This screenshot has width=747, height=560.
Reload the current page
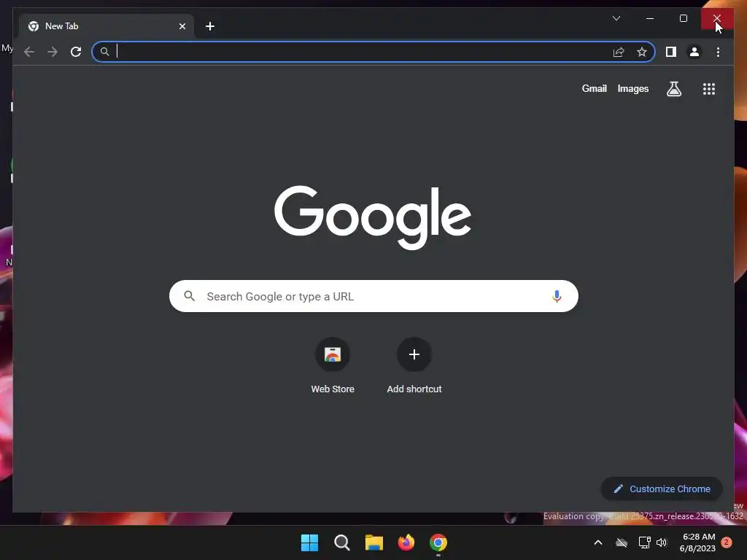(x=76, y=52)
